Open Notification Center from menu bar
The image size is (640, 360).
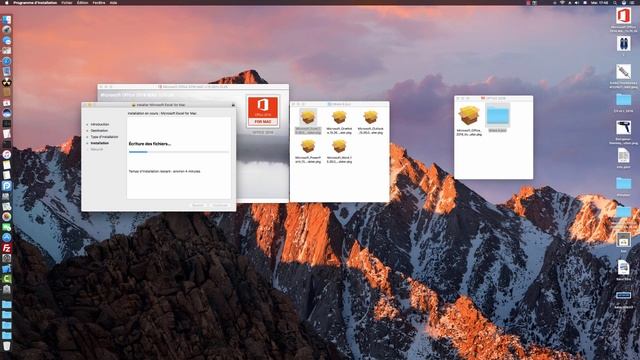point(633,2)
